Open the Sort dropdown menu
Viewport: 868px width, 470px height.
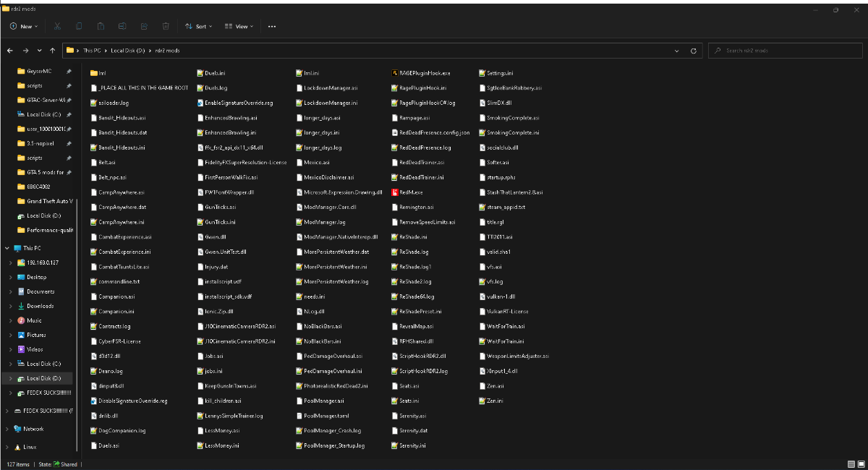[199, 26]
